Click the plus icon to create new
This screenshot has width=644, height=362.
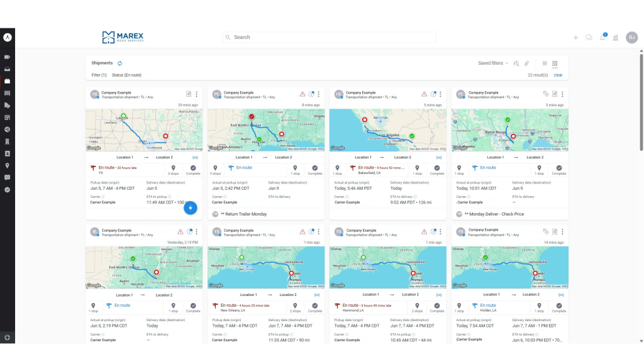pyautogui.click(x=575, y=38)
